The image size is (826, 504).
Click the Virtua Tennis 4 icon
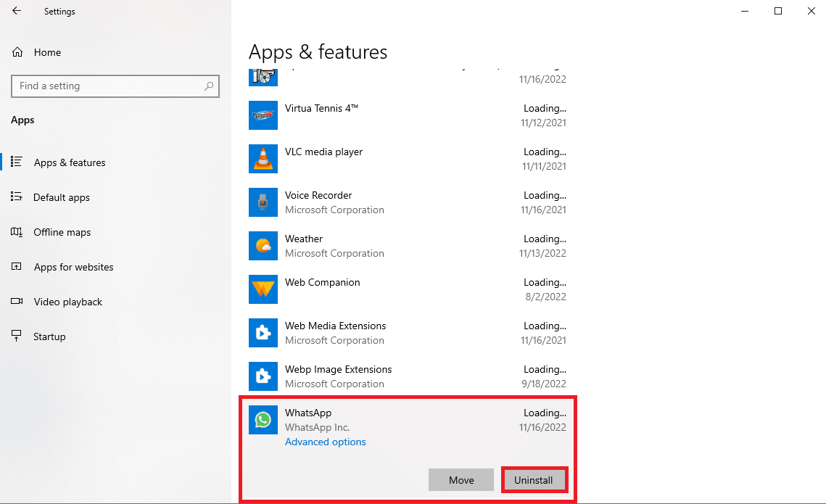click(263, 115)
